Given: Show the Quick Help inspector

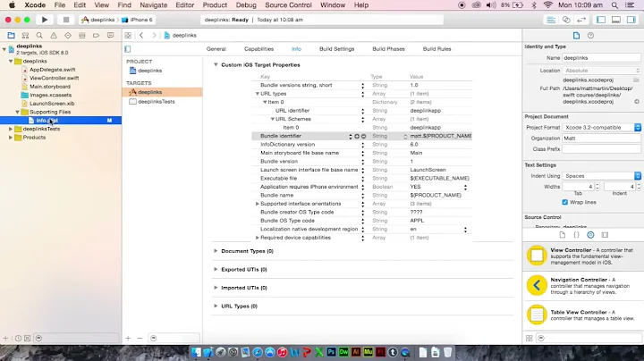Looking at the screenshot, I should [x=590, y=36].
